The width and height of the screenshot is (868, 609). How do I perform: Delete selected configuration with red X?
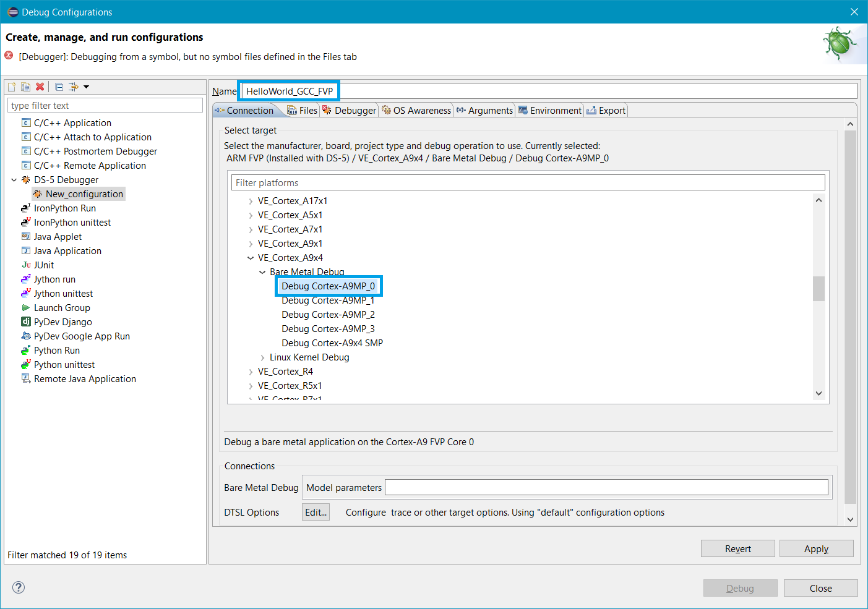[x=40, y=87]
